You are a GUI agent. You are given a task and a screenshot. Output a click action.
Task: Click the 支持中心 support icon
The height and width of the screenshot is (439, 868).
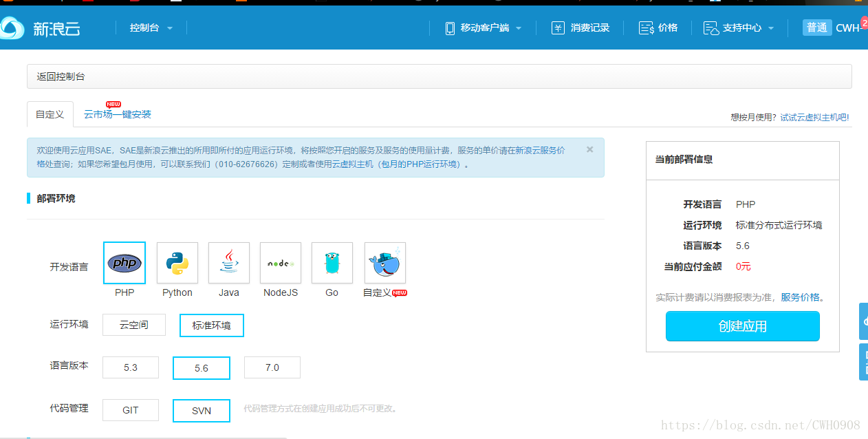point(710,28)
